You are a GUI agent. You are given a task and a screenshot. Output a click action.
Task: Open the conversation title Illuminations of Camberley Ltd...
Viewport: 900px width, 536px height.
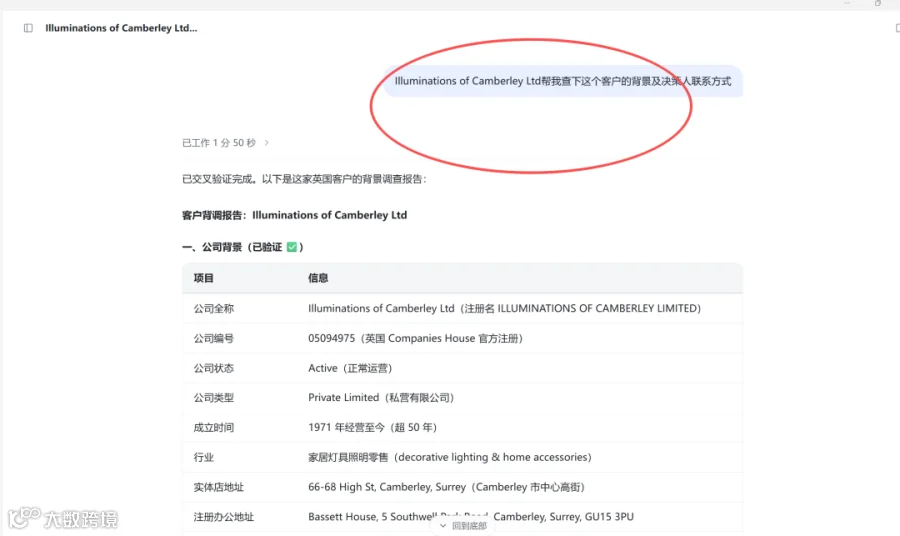point(121,28)
